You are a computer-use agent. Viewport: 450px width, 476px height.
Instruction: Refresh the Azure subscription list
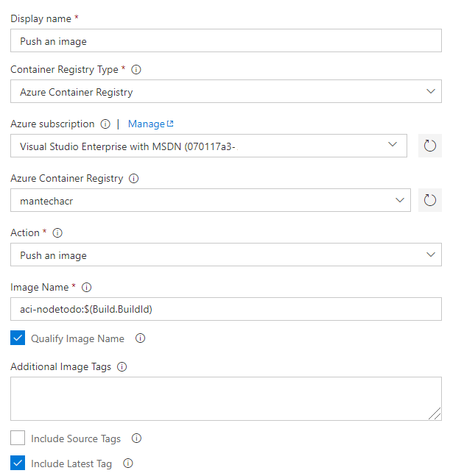click(429, 146)
